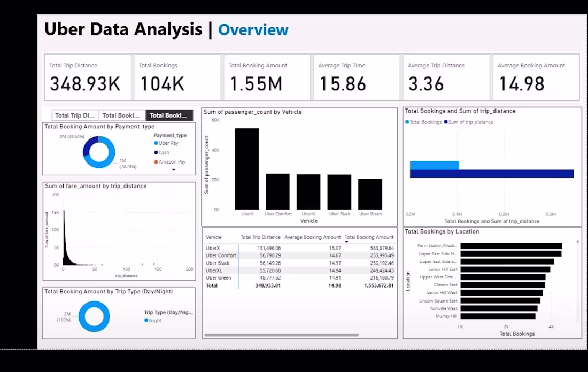Click Amazon Pay legend marker
This screenshot has height=372, width=588.
[x=156, y=161]
